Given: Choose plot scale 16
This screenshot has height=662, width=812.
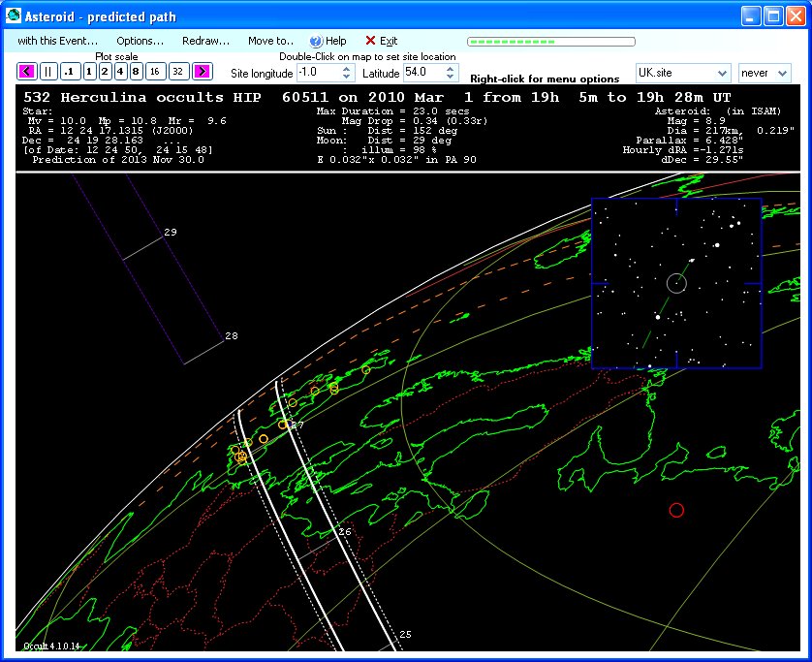Looking at the screenshot, I should (156, 71).
